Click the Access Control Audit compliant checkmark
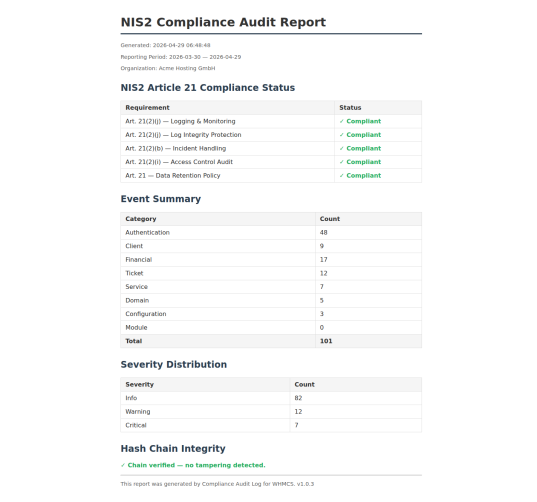 [x=341, y=162]
